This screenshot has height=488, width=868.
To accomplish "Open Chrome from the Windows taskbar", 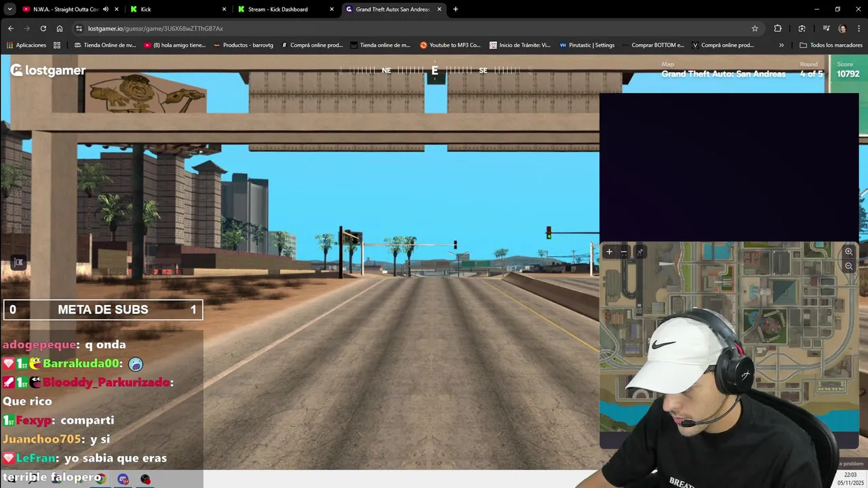I will [100, 479].
